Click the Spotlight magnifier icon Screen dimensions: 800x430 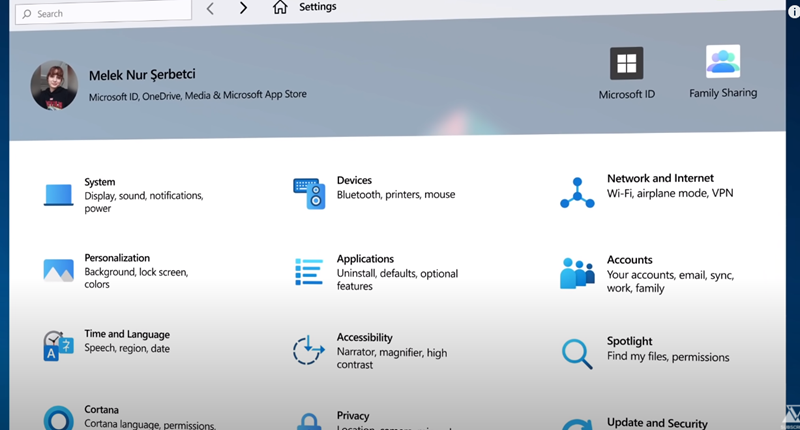[x=577, y=353]
